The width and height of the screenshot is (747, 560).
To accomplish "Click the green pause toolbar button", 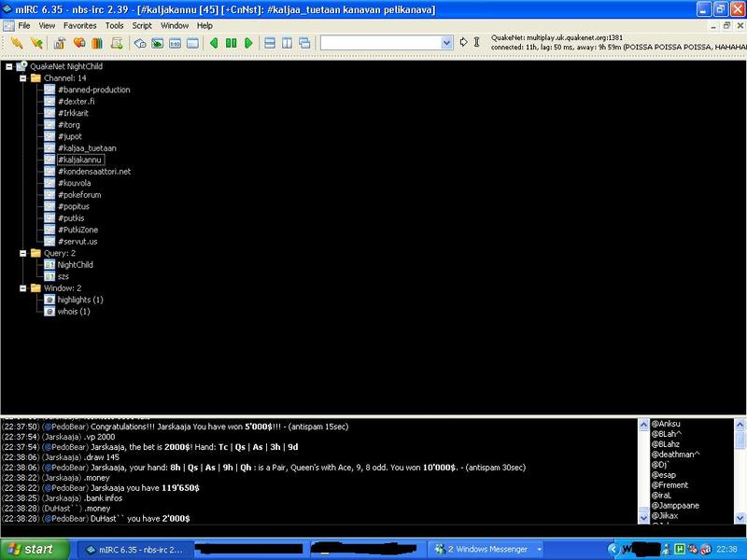I will coord(231,43).
